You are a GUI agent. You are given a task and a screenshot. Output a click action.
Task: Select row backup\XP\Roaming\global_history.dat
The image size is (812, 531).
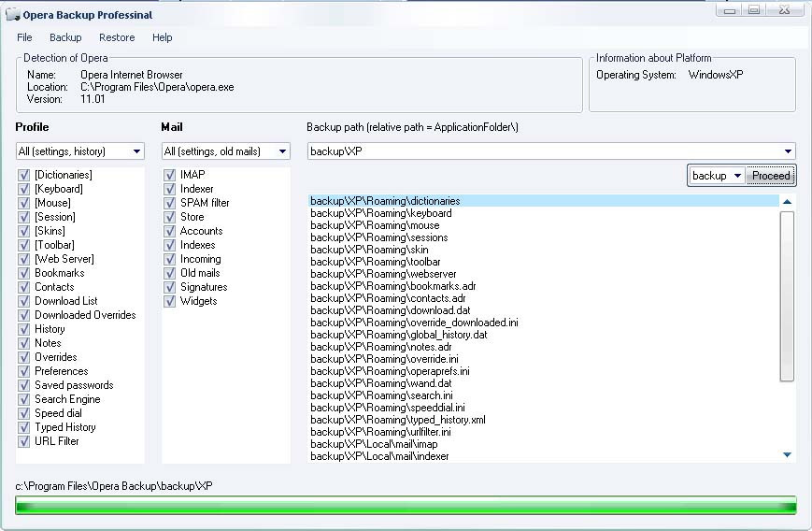544,335
